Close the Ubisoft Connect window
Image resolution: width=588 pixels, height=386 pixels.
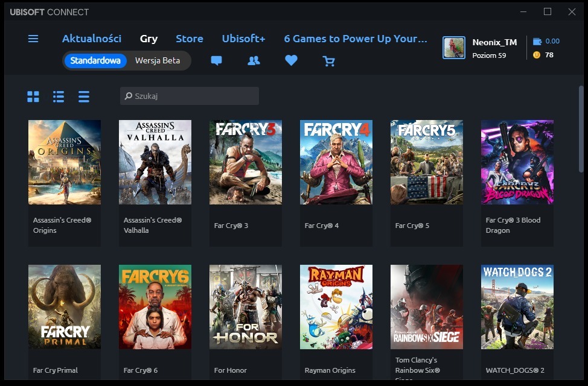pos(572,12)
